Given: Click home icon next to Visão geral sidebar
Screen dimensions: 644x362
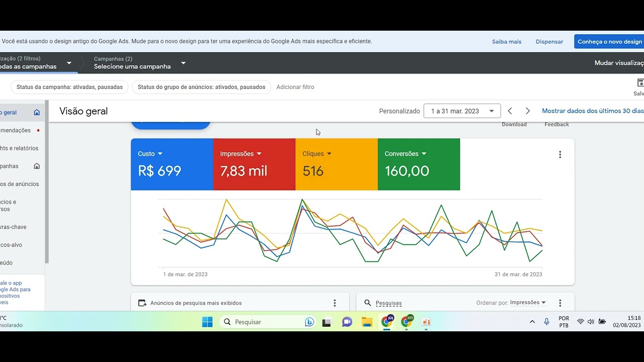Looking at the screenshot, I should 37,112.
